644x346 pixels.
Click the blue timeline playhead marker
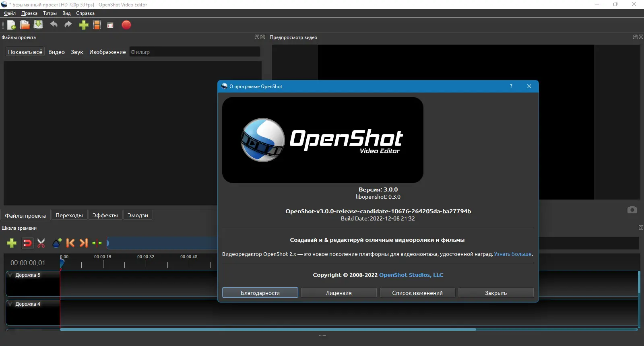[x=62, y=264]
